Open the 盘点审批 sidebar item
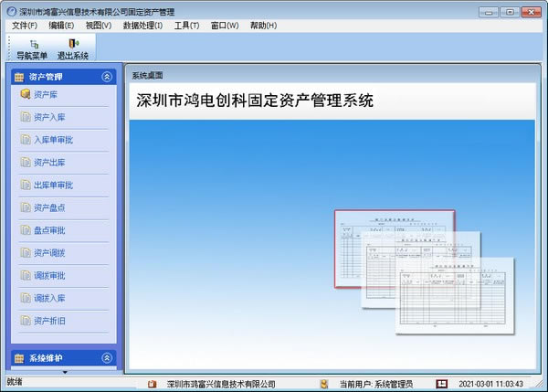 click(48, 230)
